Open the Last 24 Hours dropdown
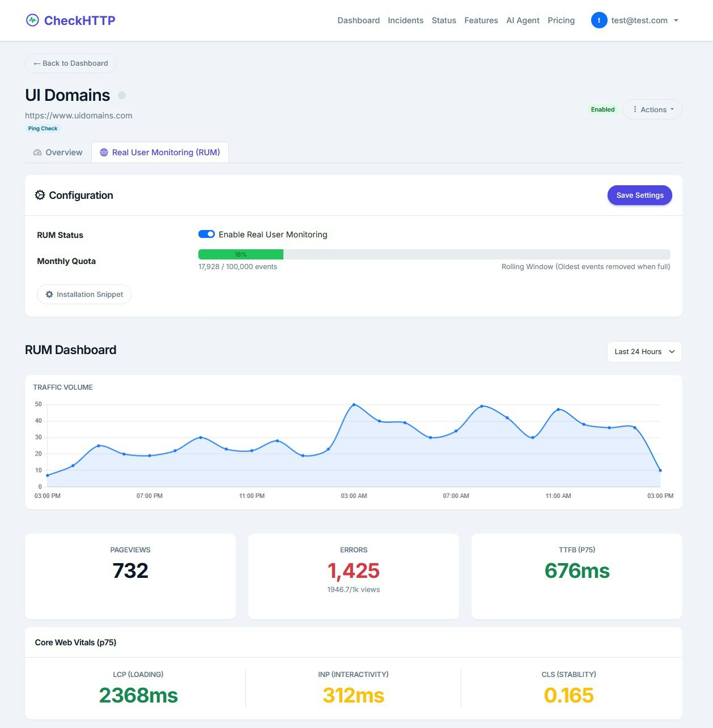Screen dimensions: 713x728 tap(644, 351)
